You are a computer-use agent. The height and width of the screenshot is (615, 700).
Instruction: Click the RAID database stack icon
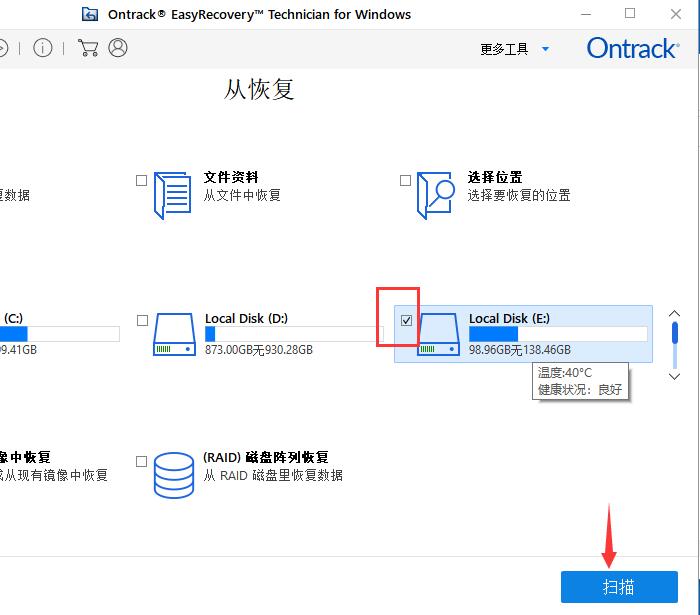[x=174, y=475]
